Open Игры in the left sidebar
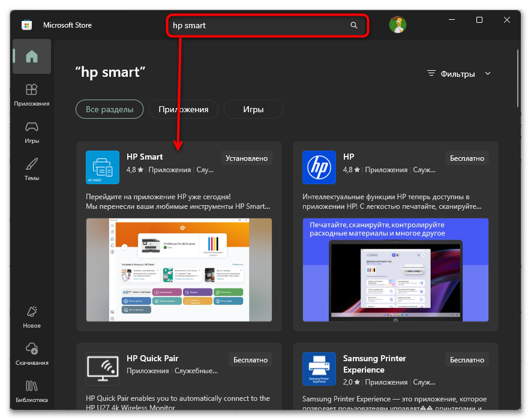531x420 pixels. (x=32, y=133)
